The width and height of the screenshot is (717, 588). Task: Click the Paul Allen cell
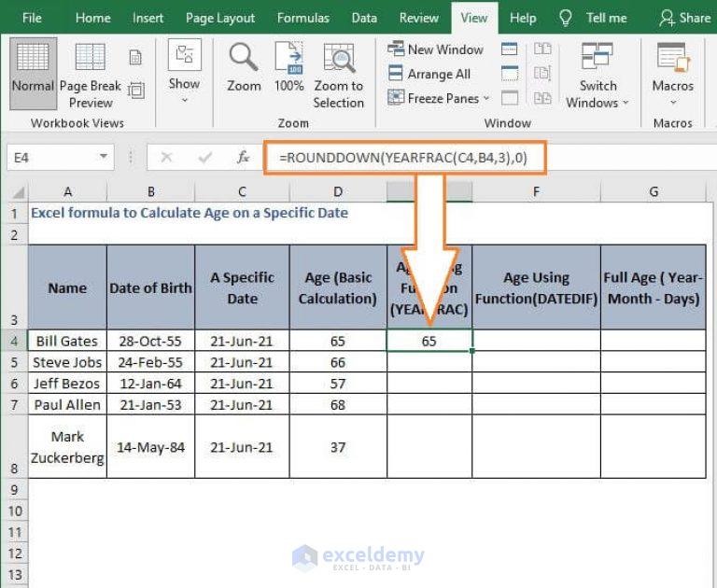pos(67,405)
